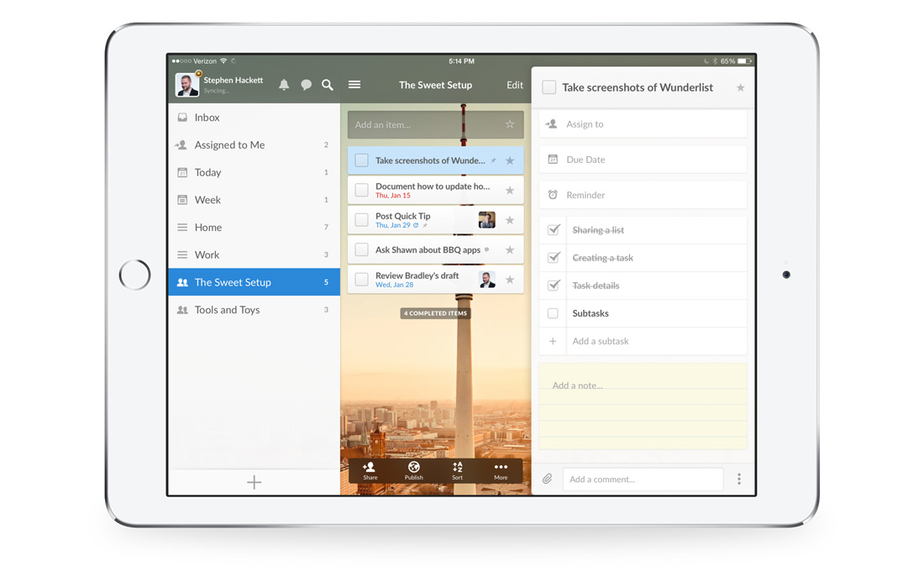
Task: Complete task via detail title checkbox
Action: 549,87
